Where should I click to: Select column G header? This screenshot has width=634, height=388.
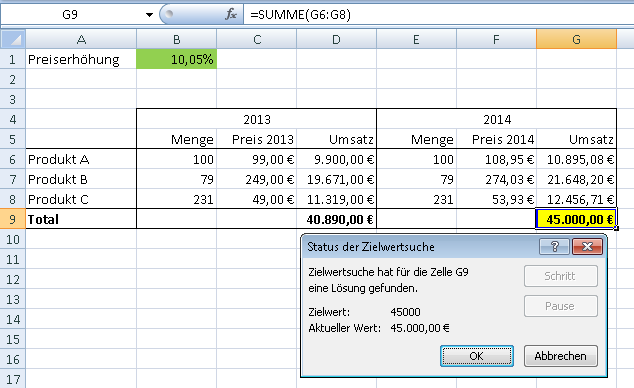(576, 40)
